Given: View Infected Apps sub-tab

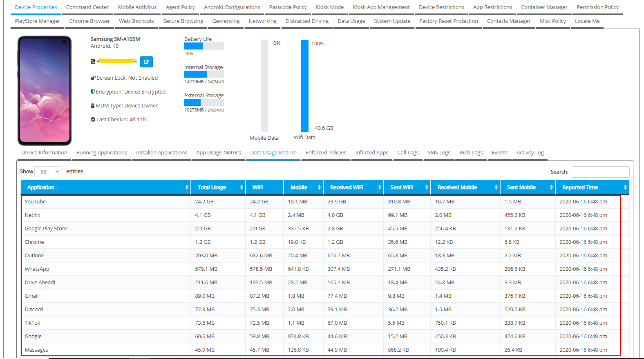Looking at the screenshot, I should [372, 153].
